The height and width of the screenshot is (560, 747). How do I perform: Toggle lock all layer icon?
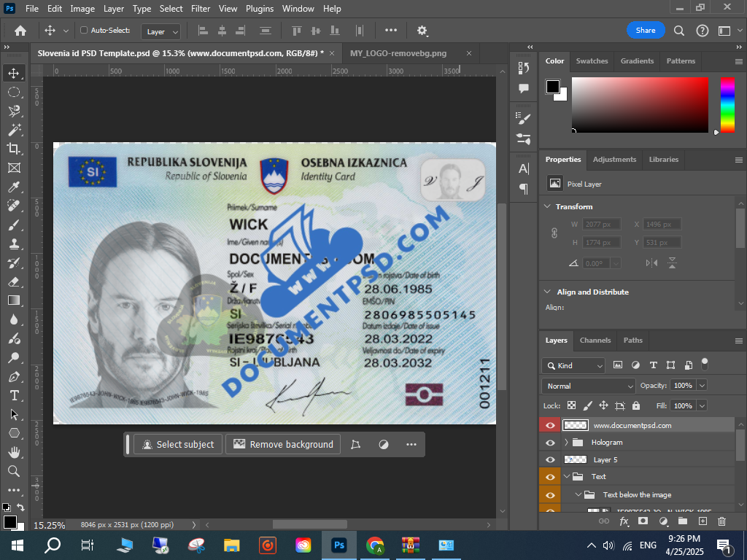click(x=636, y=405)
